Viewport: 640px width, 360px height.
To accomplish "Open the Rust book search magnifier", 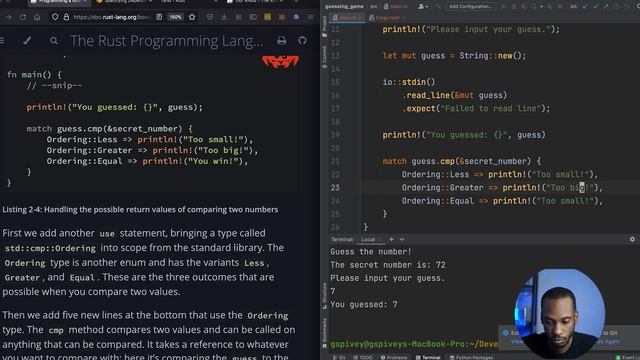I will point(53,40).
